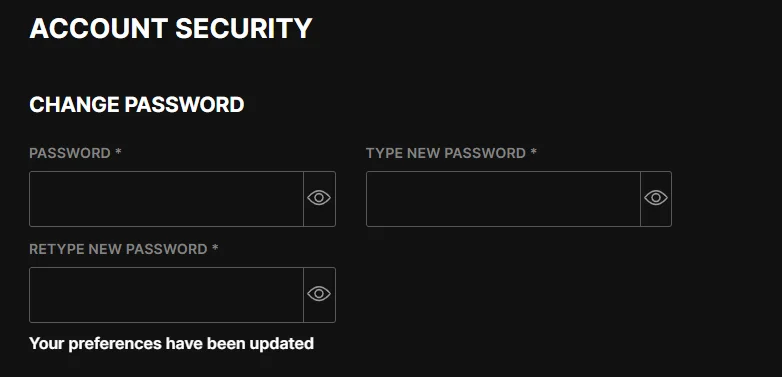Click asterisk after TYPE NEW PASSWORD

point(534,152)
